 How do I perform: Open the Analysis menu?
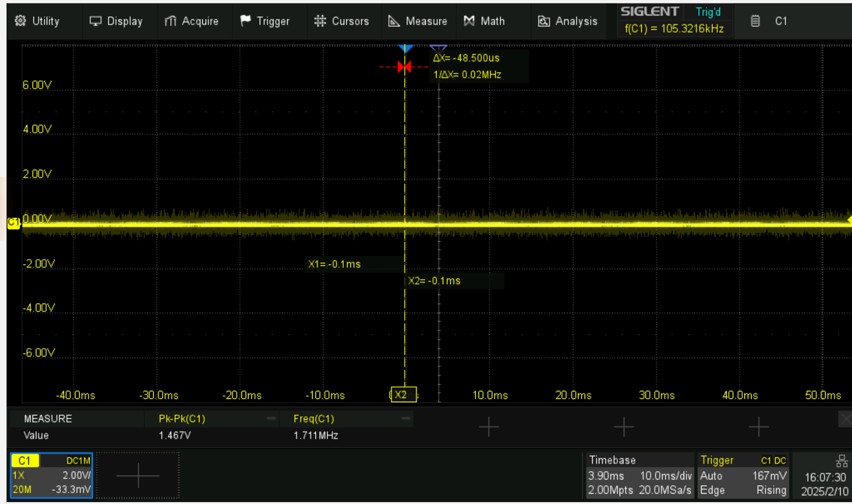pos(568,21)
